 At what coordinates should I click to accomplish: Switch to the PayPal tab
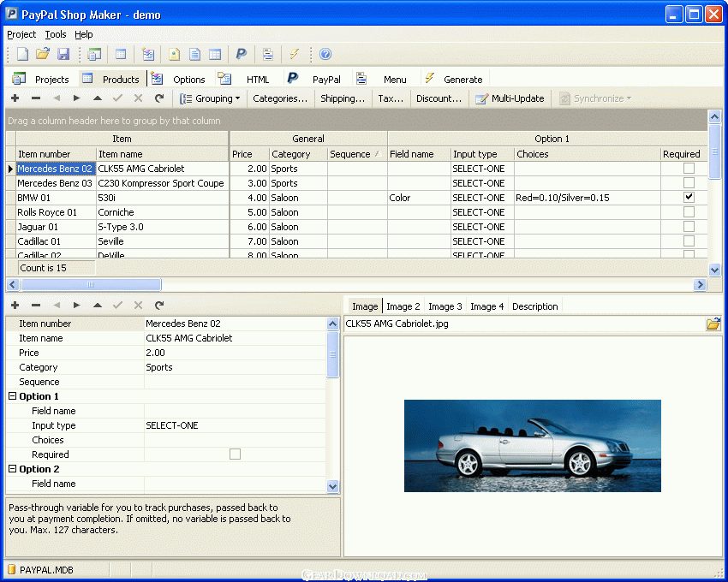pos(314,80)
